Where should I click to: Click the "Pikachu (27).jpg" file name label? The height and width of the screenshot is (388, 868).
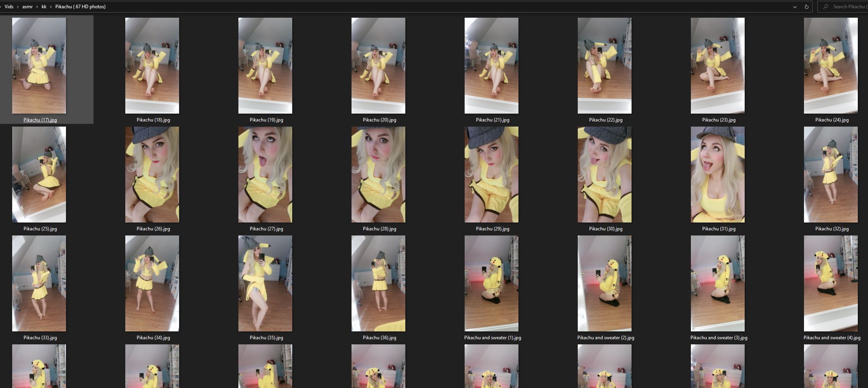click(x=266, y=229)
